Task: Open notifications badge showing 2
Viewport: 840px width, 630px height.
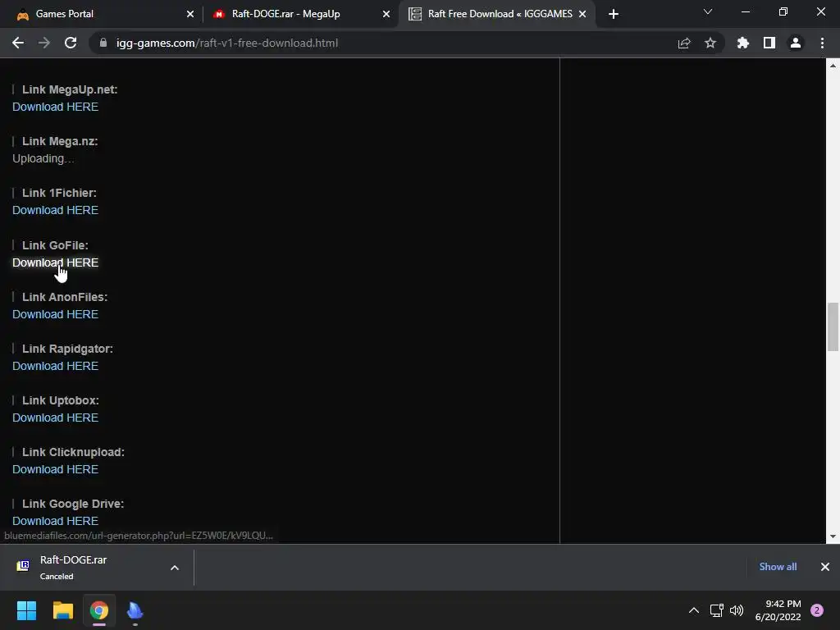Action: pos(817,610)
